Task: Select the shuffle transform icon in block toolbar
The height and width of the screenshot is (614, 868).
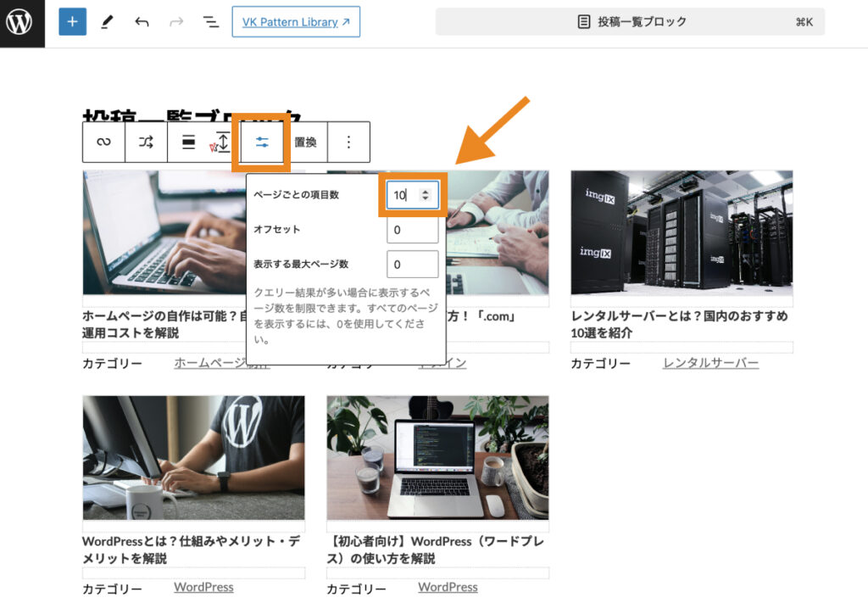Action: click(x=145, y=142)
